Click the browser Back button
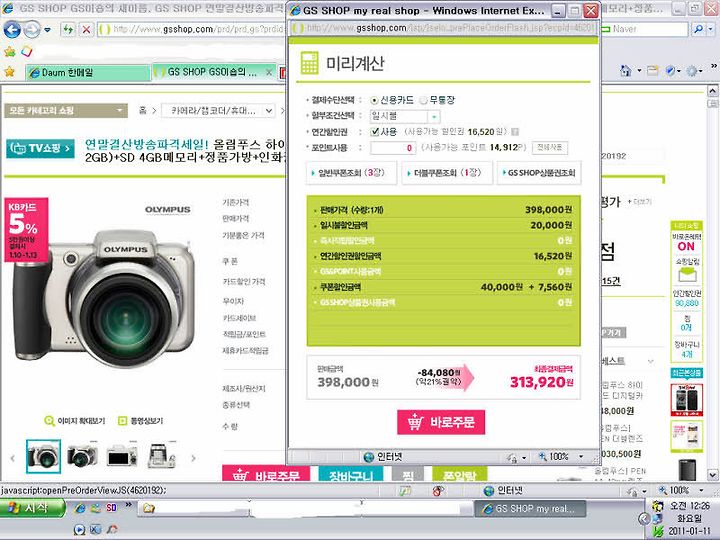This screenshot has width=720, height=540. point(12,30)
